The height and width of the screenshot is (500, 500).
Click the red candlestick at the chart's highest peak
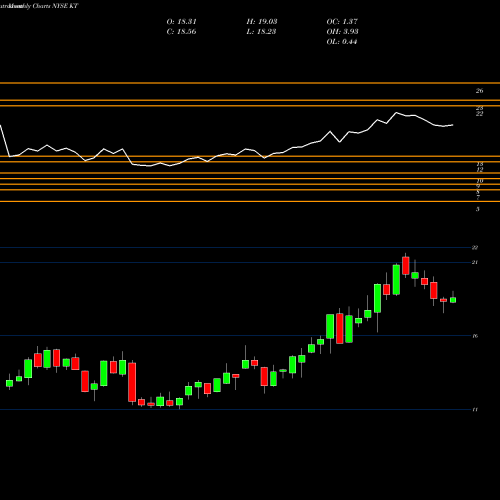[406, 266]
